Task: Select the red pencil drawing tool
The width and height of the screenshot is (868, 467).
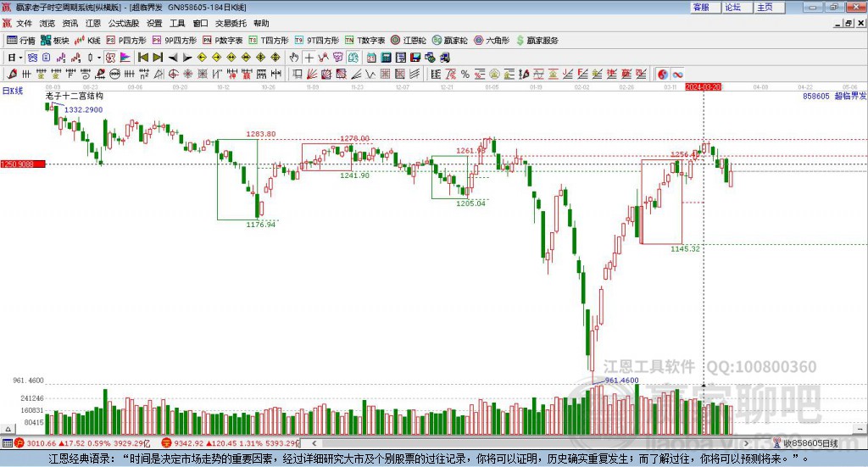Action: [12, 74]
